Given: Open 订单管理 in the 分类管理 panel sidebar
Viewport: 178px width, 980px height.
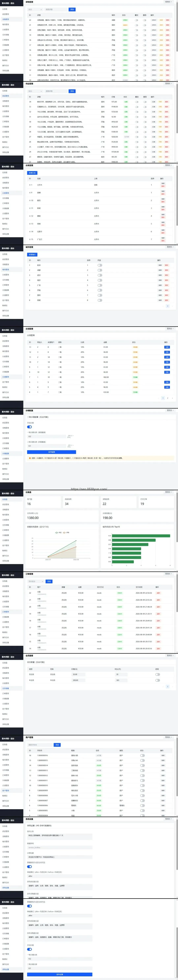Looking at the screenshot, I should 5,203.
